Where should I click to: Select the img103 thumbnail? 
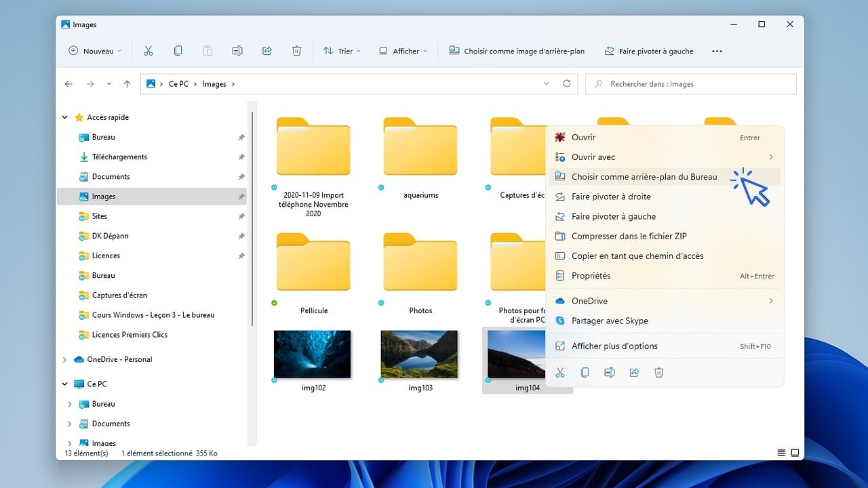(419, 354)
